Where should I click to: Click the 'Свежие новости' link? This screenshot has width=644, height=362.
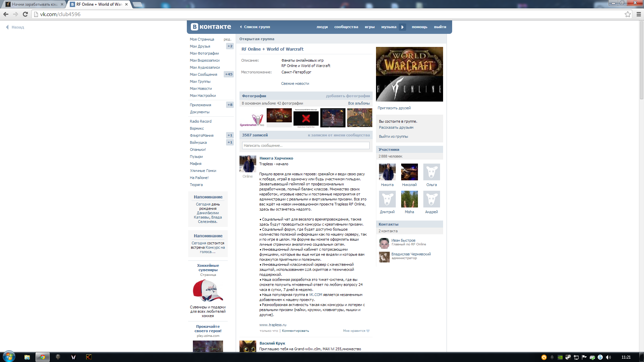click(295, 83)
